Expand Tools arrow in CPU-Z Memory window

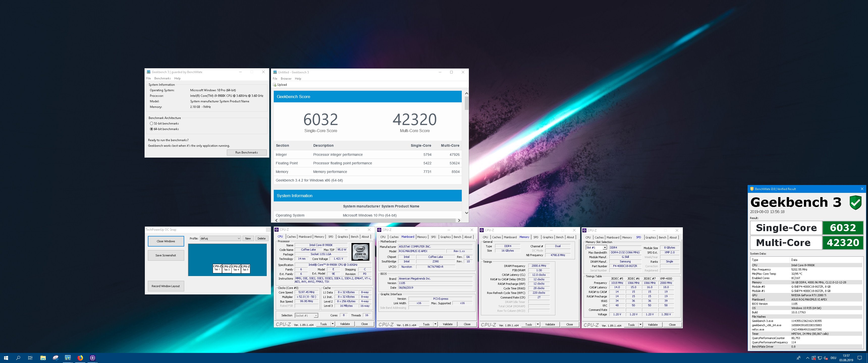coord(538,325)
